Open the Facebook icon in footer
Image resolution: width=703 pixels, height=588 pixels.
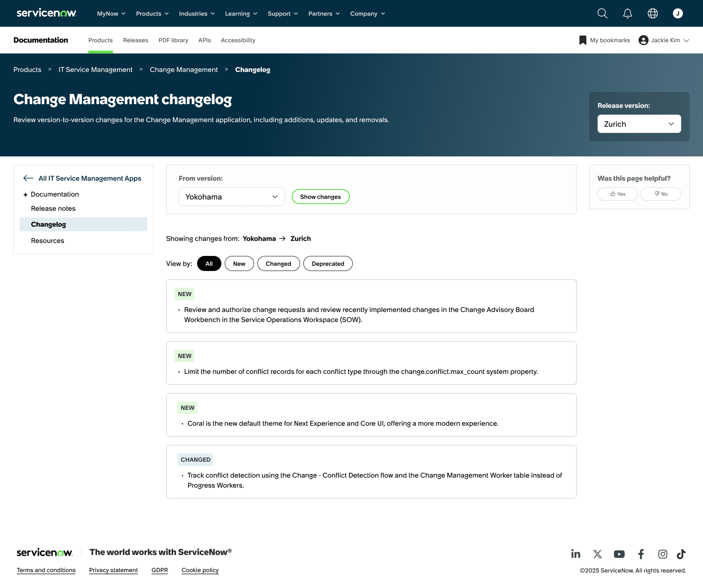(641, 554)
